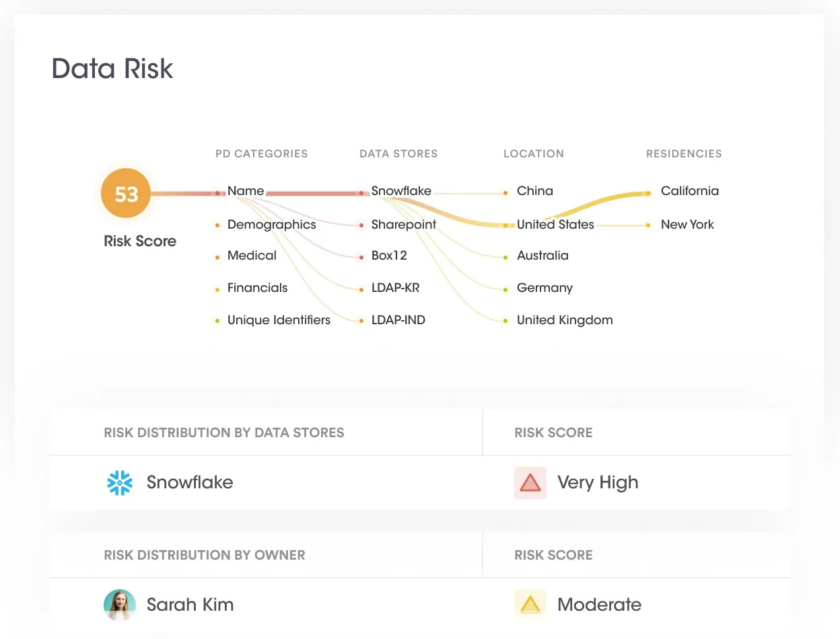Toggle the Medical category node
This screenshot has width=840, height=639.
point(219,256)
